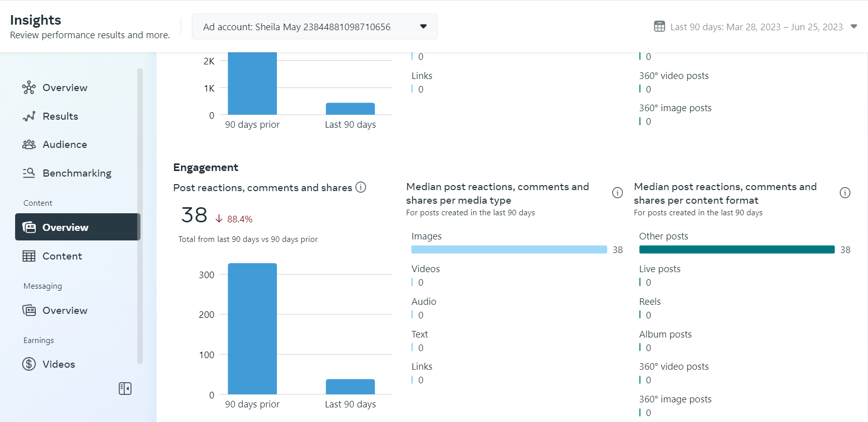Expand the Last 90 days date range picker
868x422 pixels.
pyautogui.click(x=853, y=27)
